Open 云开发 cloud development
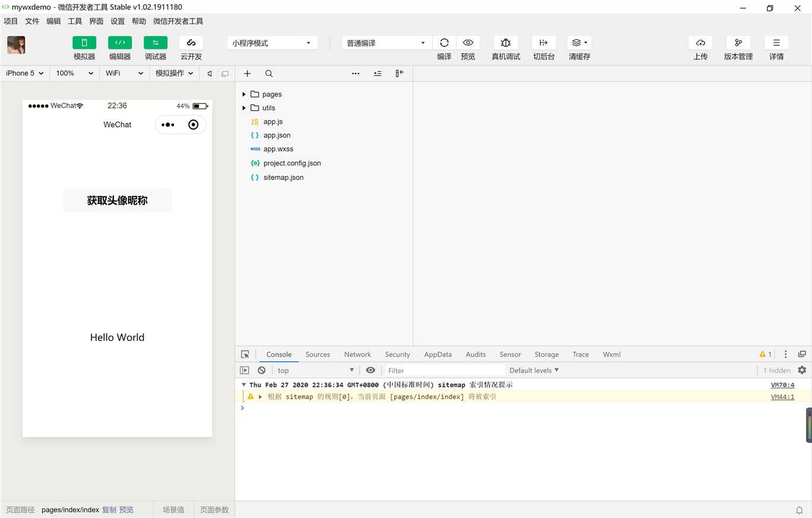The image size is (812, 518). [191, 43]
